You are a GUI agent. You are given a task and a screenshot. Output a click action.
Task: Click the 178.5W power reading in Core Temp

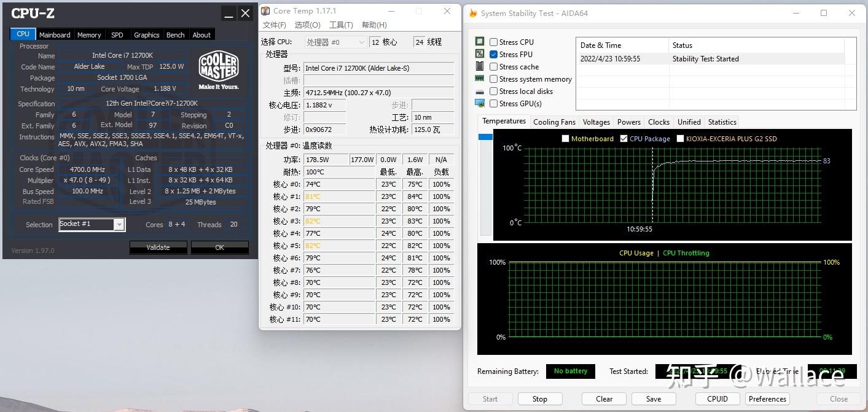[326, 160]
